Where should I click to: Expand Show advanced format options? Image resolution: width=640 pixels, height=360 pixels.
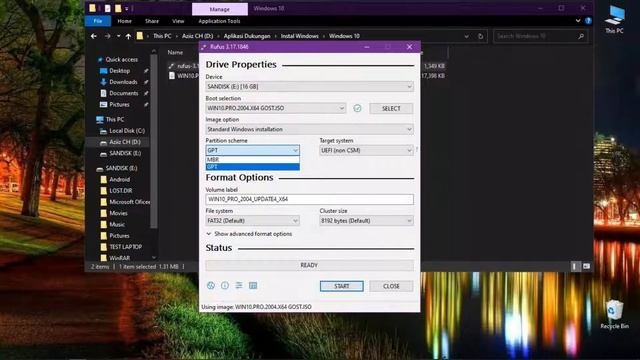click(x=249, y=234)
